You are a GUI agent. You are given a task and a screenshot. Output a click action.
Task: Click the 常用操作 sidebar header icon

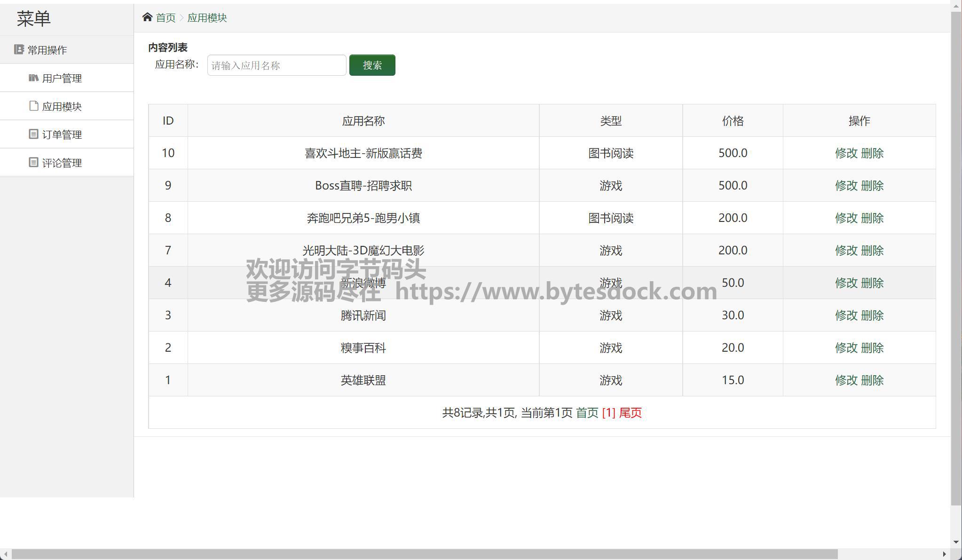(19, 49)
